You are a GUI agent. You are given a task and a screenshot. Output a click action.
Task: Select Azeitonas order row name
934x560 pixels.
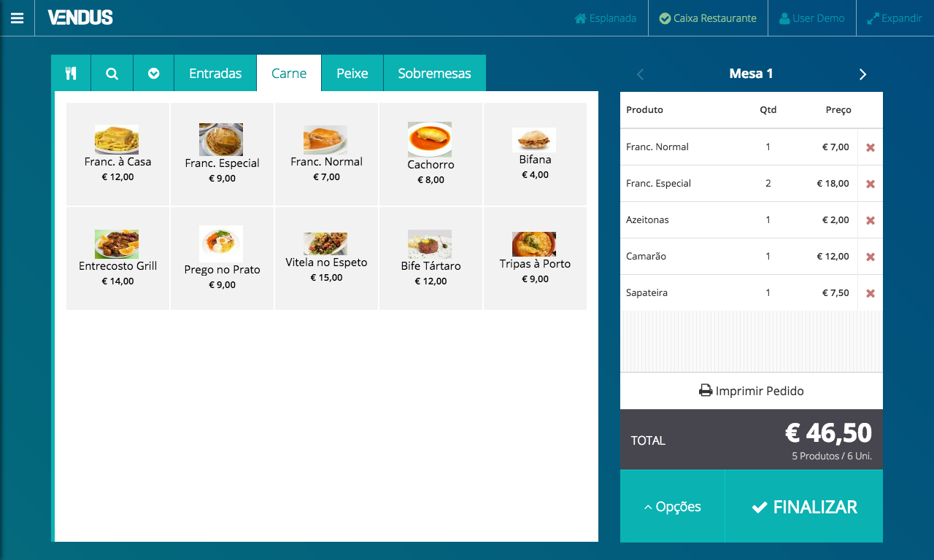(x=647, y=219)
